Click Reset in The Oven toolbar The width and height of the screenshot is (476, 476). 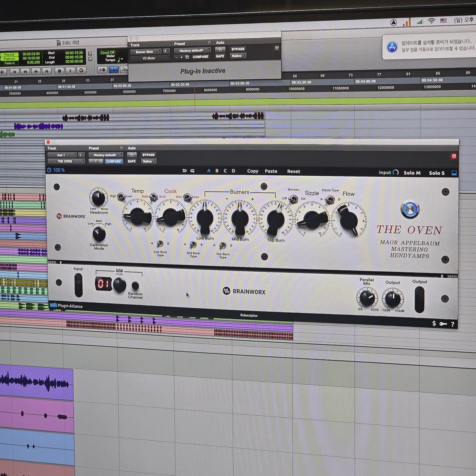294,171
